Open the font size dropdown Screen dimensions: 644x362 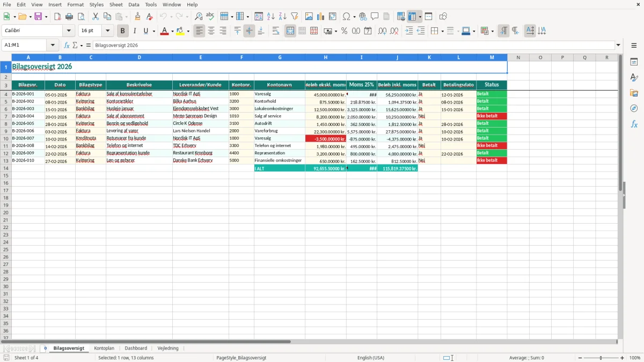coord(107,31)
